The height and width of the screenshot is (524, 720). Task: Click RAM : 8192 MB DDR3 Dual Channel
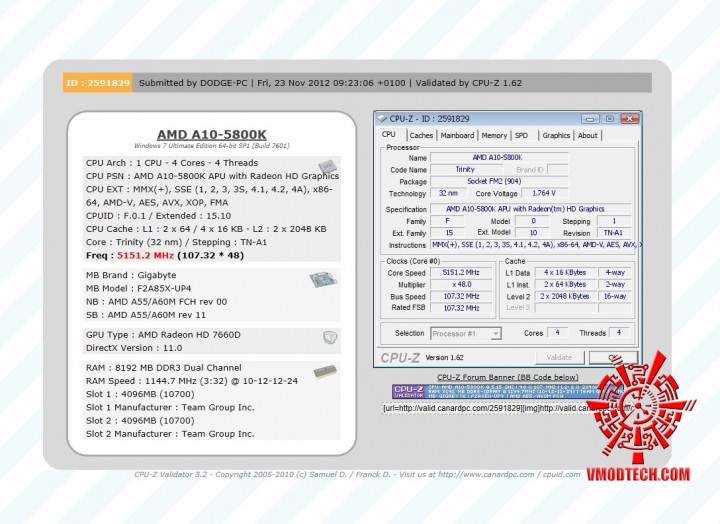[x=163, y=368]
